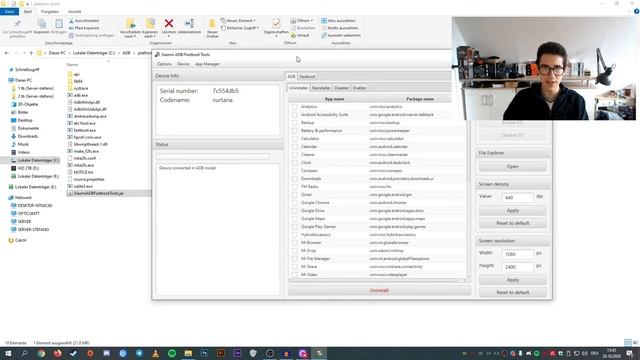Click Open under File Explorer

pyautogui.click(x=513, y=167)
